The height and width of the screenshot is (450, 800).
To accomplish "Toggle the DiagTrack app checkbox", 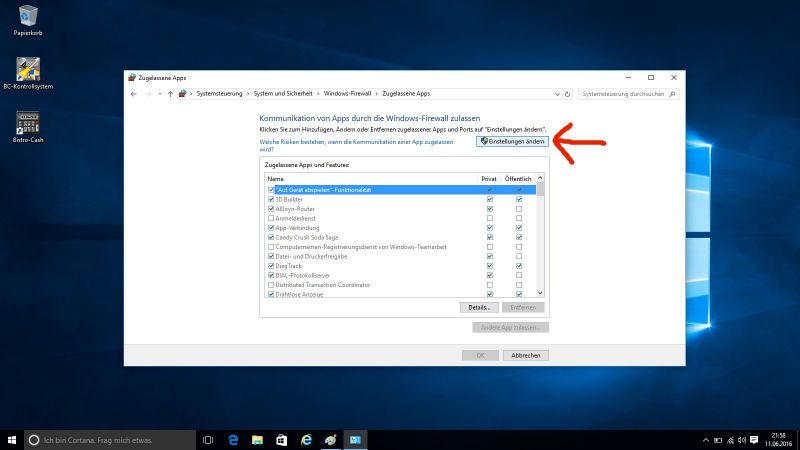I will tap(271, 266).
